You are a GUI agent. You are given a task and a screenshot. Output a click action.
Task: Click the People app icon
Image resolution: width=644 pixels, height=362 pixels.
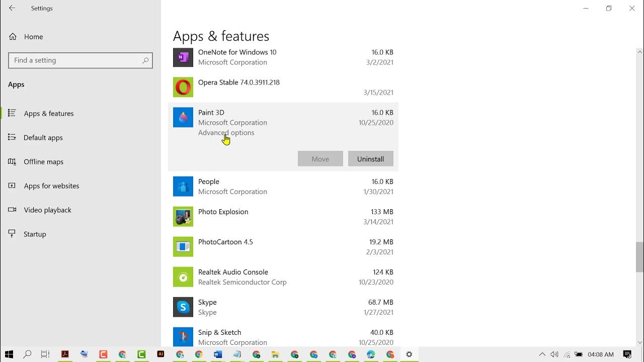tap(183, 186)
